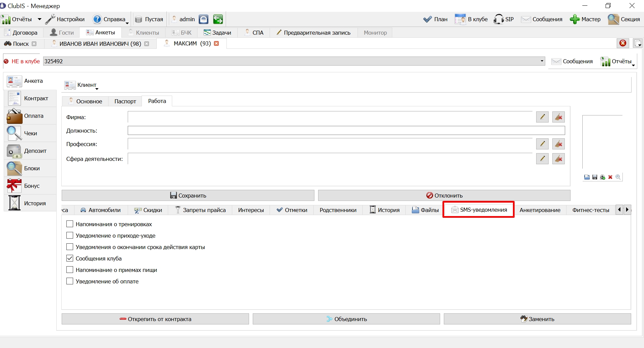This screenshot has height=348, width=644.
Task: Uncheck Сообщения клуба checkbox
Action: pos(70,258)
